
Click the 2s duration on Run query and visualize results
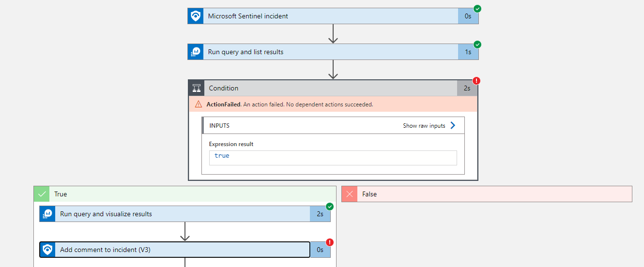pos(320,214)
